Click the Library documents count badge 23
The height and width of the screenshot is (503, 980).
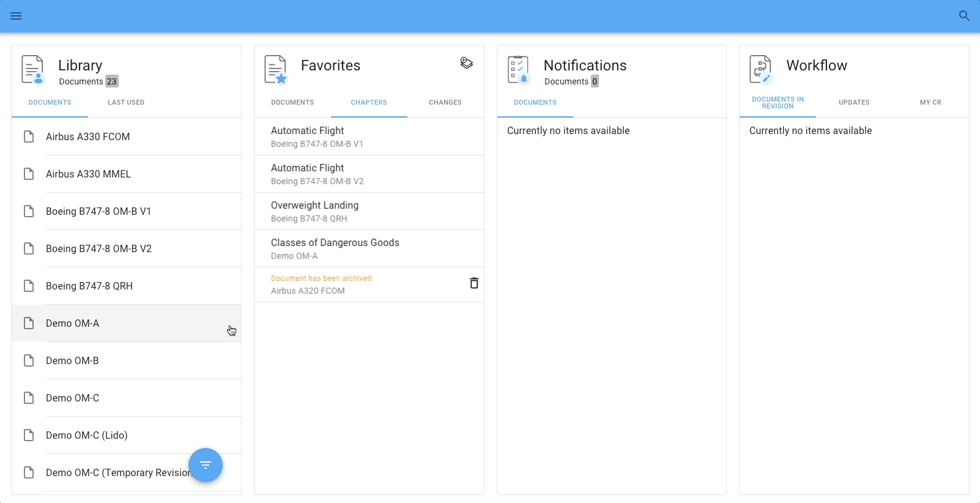[x=111, y=81]
